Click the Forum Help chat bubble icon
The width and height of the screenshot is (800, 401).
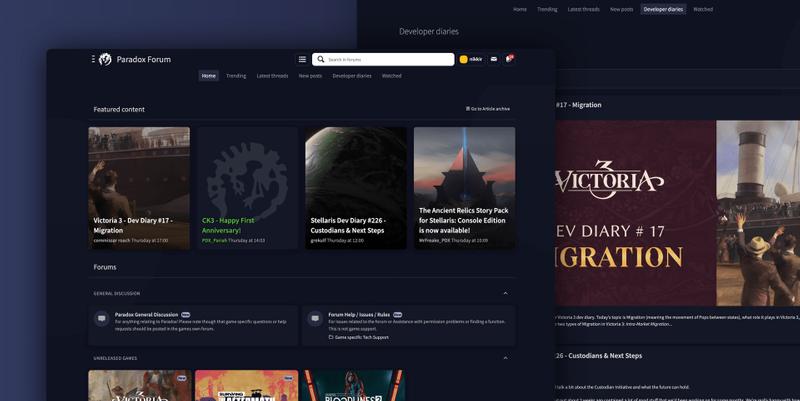tap(314, 319)
